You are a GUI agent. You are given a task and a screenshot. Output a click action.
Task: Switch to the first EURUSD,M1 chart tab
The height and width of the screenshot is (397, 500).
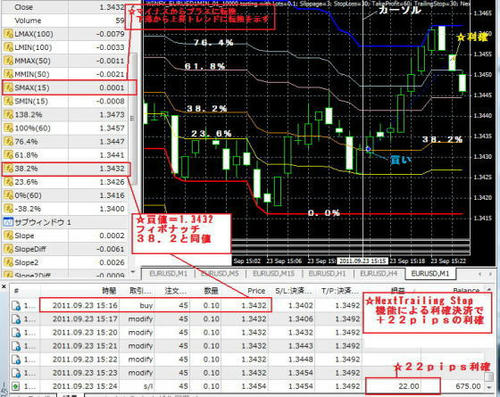coord(168,274)
